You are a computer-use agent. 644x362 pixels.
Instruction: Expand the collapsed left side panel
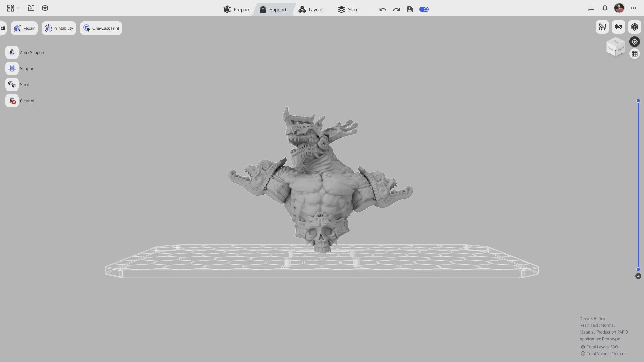pos(3,28)
